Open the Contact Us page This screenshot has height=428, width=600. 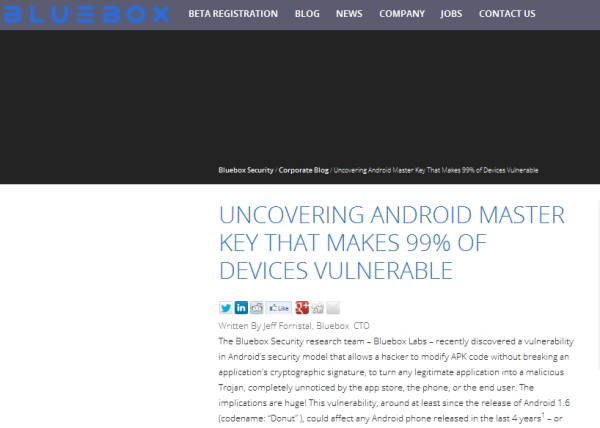point(507,14)
